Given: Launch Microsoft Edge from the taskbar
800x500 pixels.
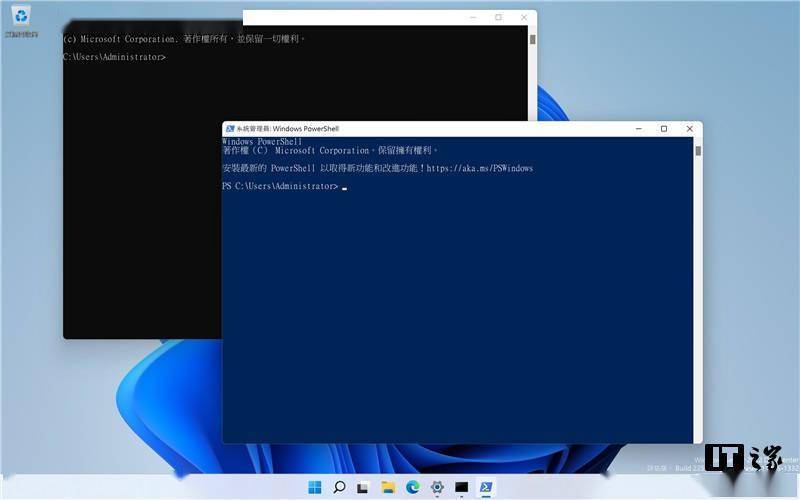Looking at the screenshot, I should pyautogui.click(x=413, y=487).
